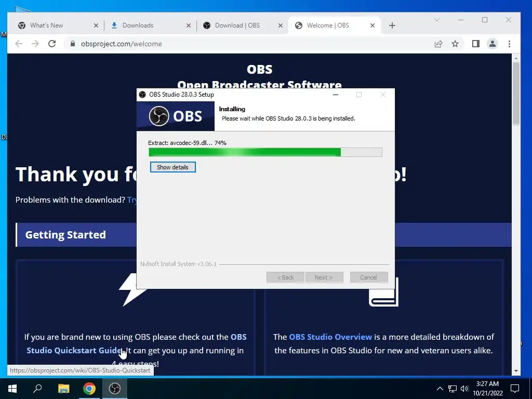The width and height of the screenshot is (532, 399).
Task: Click the page vertical scrollbar thumb
Action: pyautogui.click(x=516, y=94)
